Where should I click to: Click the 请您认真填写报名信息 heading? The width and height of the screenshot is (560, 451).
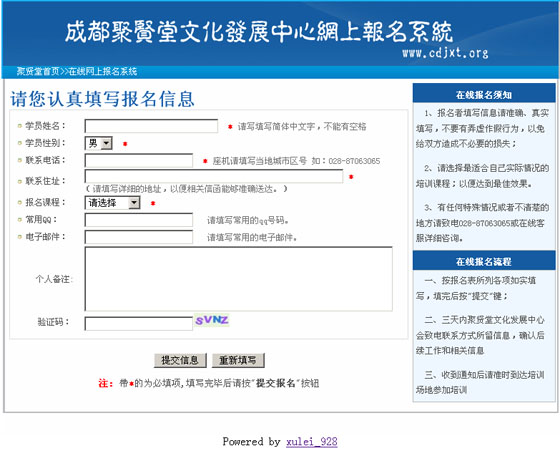point(102,99)
